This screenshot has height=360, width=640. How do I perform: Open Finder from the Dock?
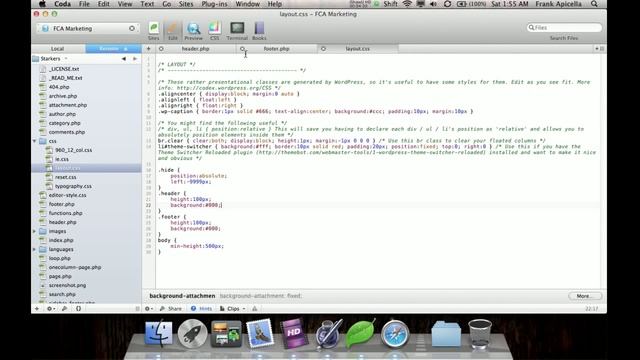pyautogui.click(x=158, y=334)
